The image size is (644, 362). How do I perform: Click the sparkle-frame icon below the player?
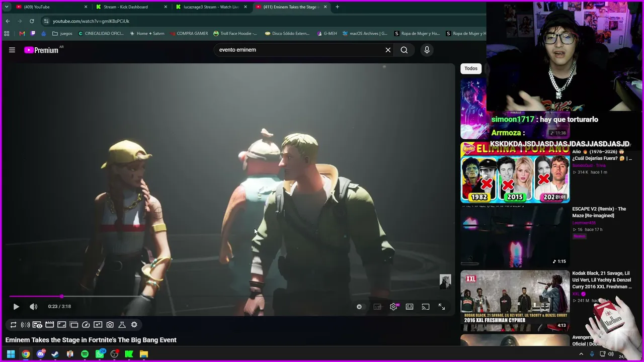98,325
